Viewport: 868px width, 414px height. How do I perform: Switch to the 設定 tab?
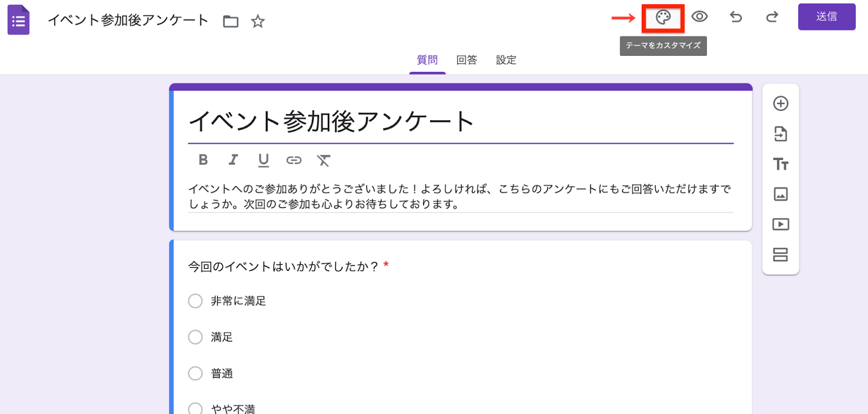506,60
